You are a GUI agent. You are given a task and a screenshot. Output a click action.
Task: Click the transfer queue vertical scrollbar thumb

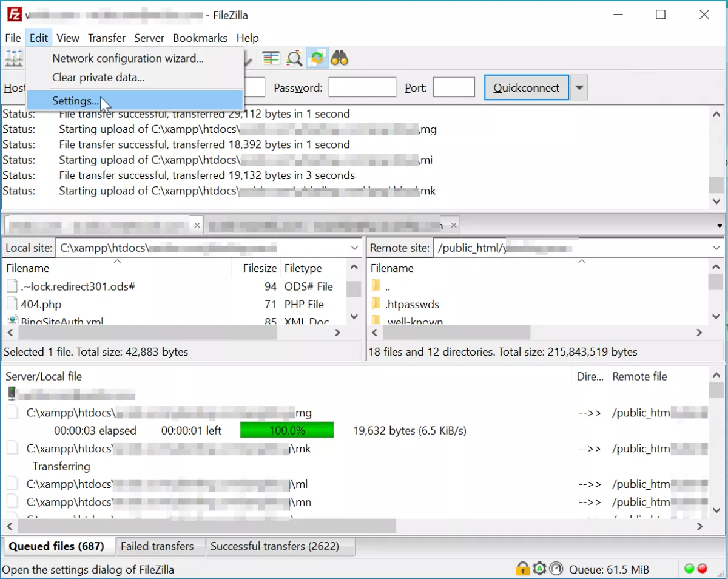(x=716, y=390)
